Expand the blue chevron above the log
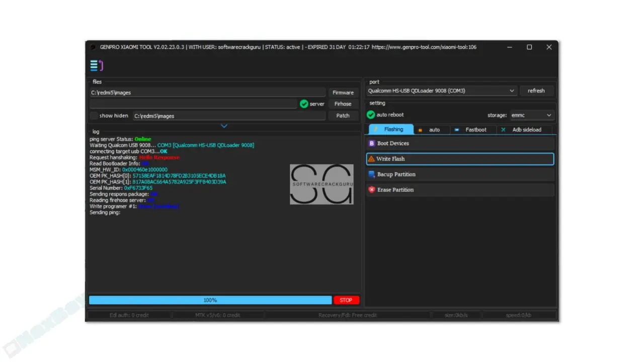 (x=224, y=126)
